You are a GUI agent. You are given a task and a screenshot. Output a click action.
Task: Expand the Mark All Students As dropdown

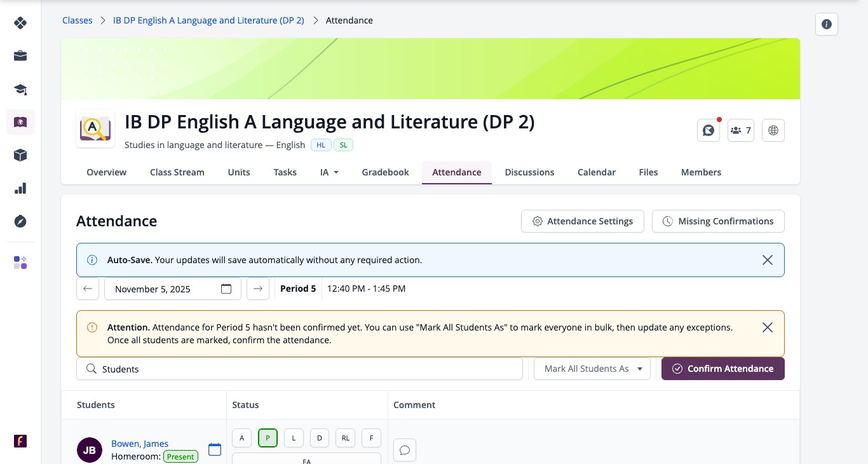click(x=592, y=369)
